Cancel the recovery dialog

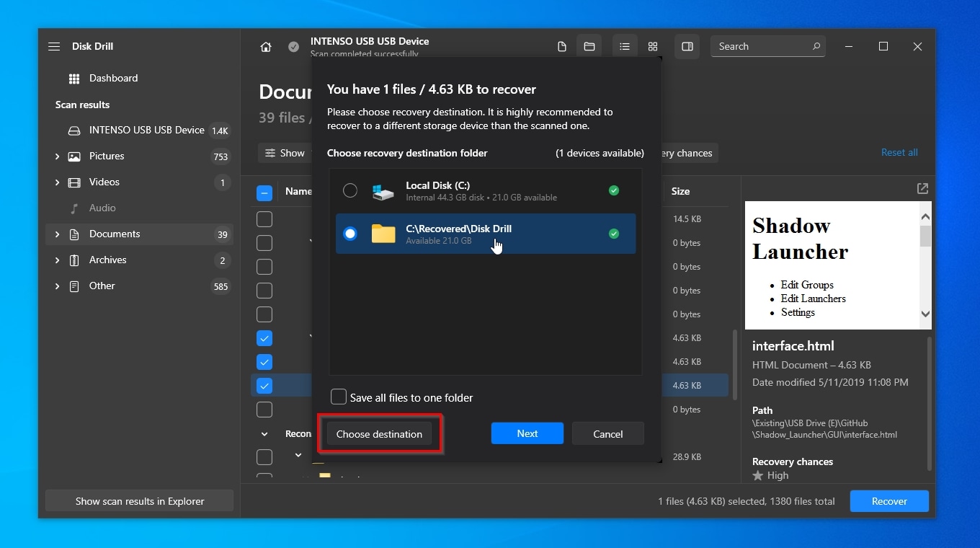tap(608, 434)
